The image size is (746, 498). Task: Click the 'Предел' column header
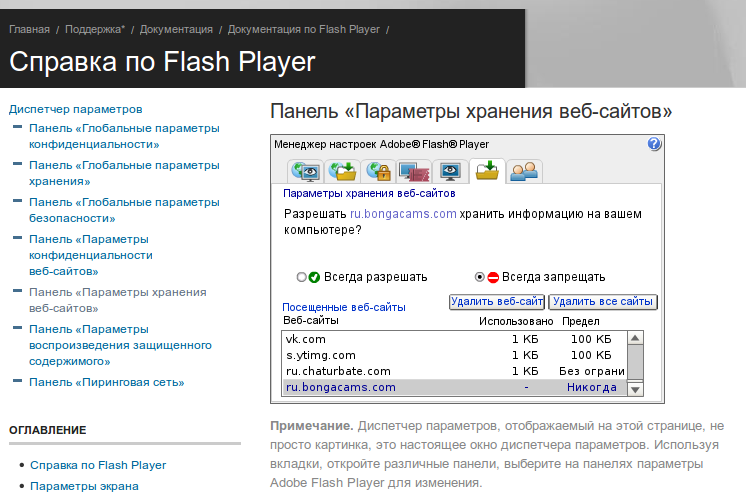coord(580,322)
